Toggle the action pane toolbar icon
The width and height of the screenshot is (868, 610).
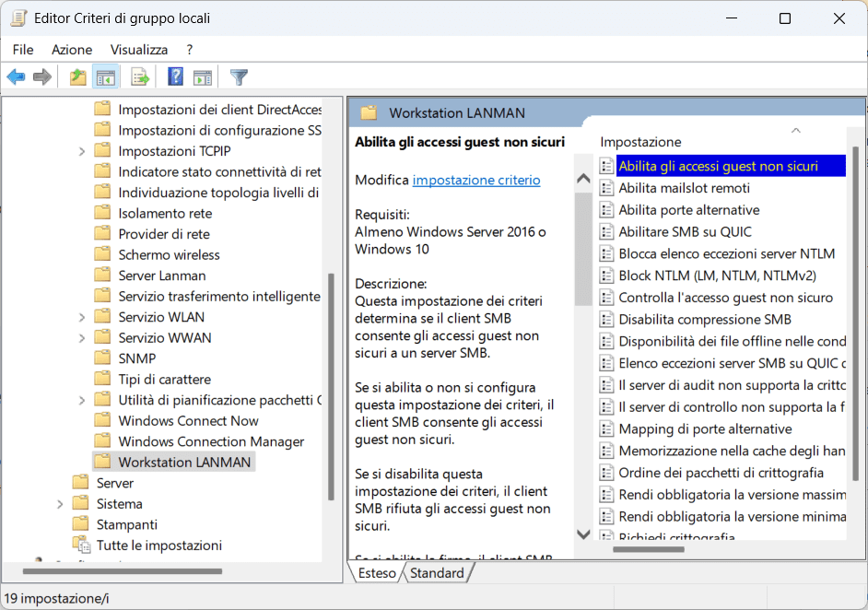tap(203, 77)
